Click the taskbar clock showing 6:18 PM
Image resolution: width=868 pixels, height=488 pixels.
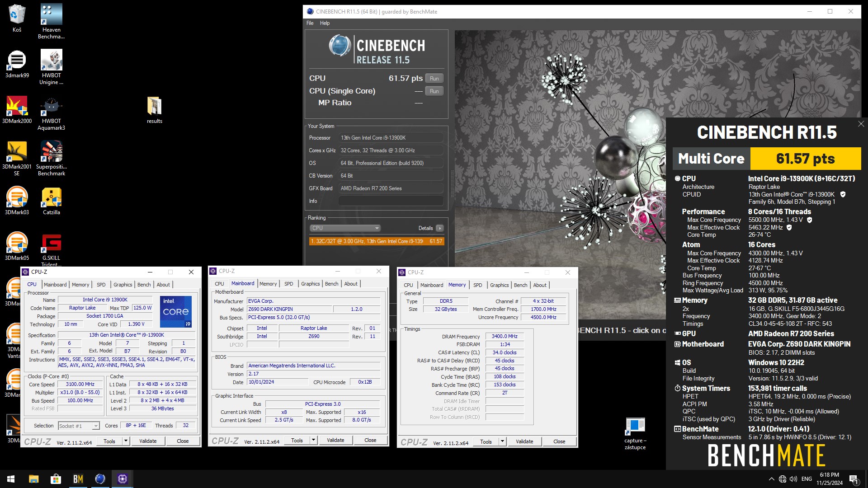click(x=829, y=479)
